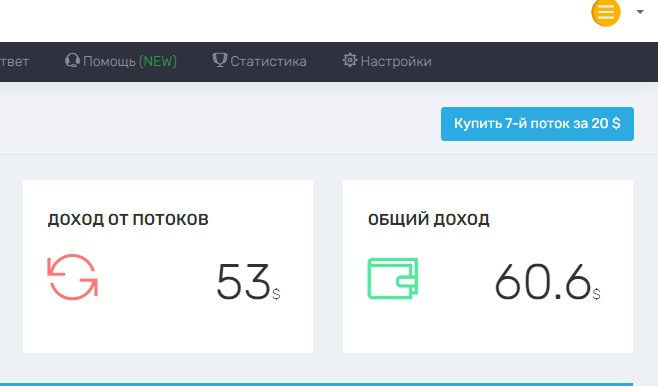
Task: Click the 60.6 $ total income value
Action: 548,282
